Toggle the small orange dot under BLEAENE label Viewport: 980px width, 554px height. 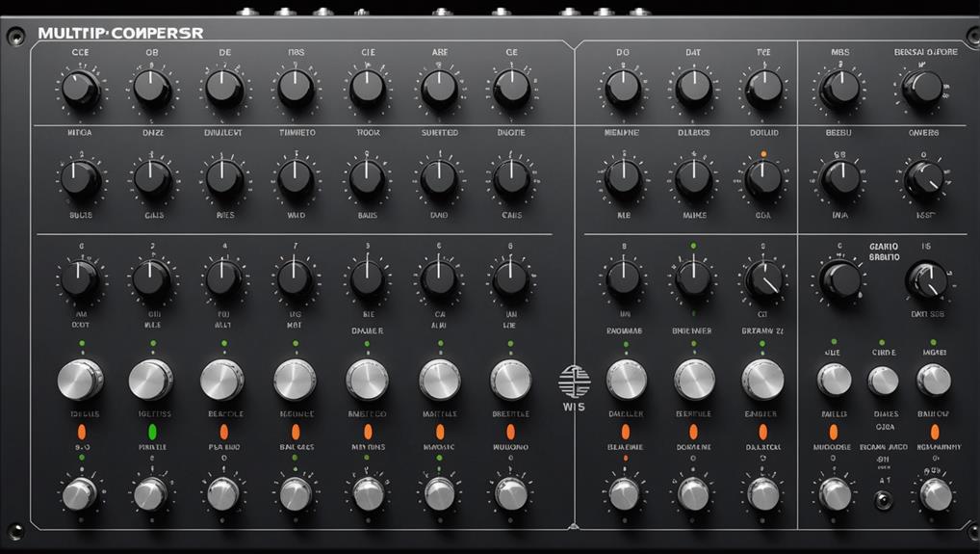tap(625, 459)
